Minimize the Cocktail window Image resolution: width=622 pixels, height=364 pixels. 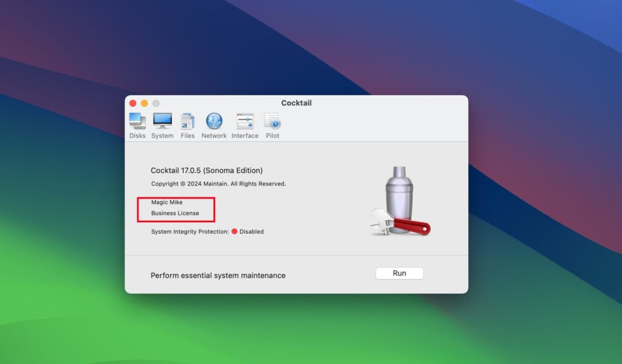145,103
